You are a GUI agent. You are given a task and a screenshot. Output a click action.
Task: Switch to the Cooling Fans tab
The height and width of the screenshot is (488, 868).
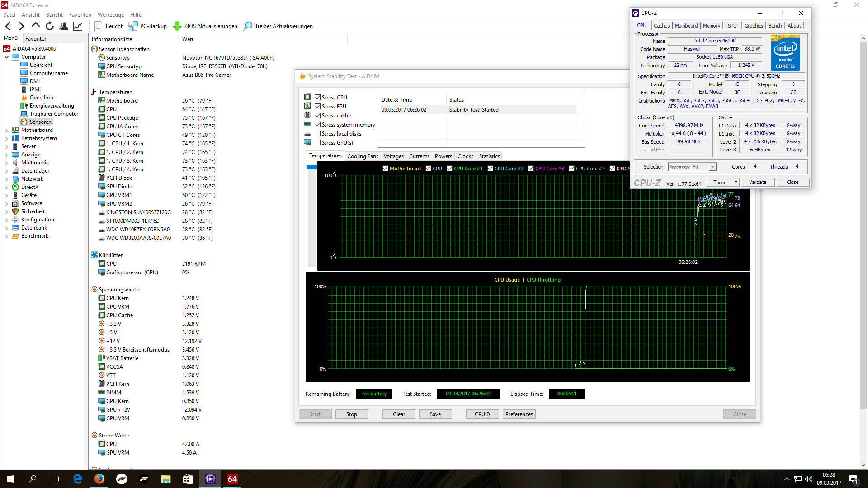click(x=363, y=156)
